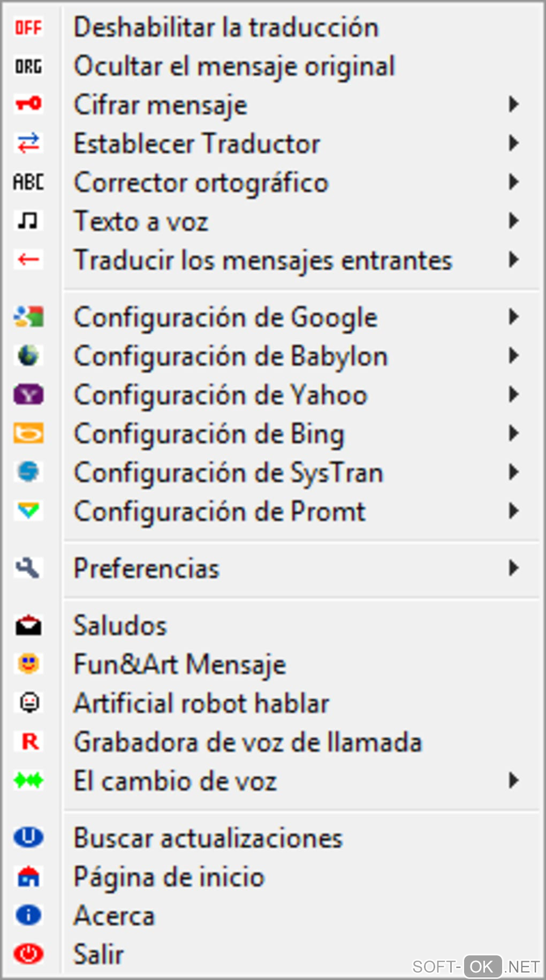
Task: Open Página de inicio
Action: coord(169,877)
